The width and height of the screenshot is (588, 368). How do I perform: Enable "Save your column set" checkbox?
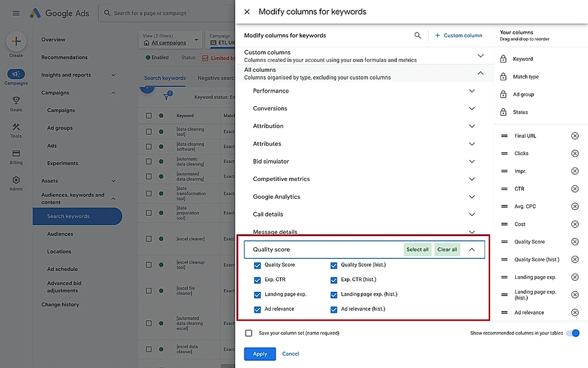click(x=249, y=332)
